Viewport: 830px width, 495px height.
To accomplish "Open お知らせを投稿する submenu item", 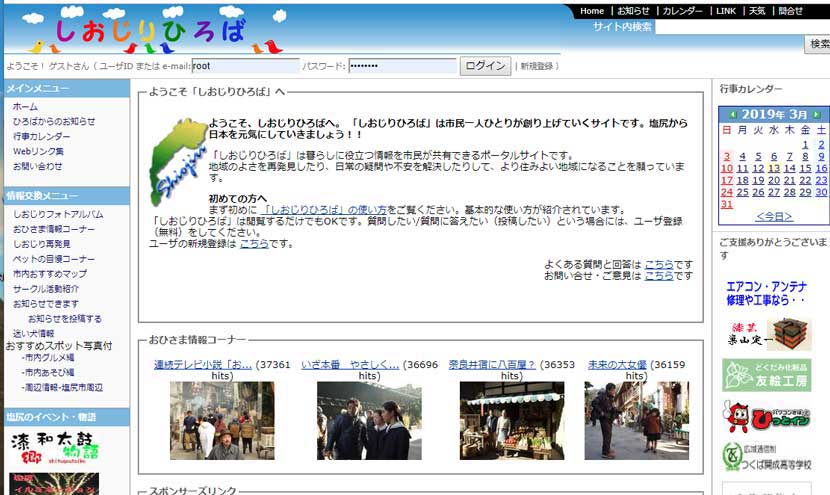I will pos(65,319).
